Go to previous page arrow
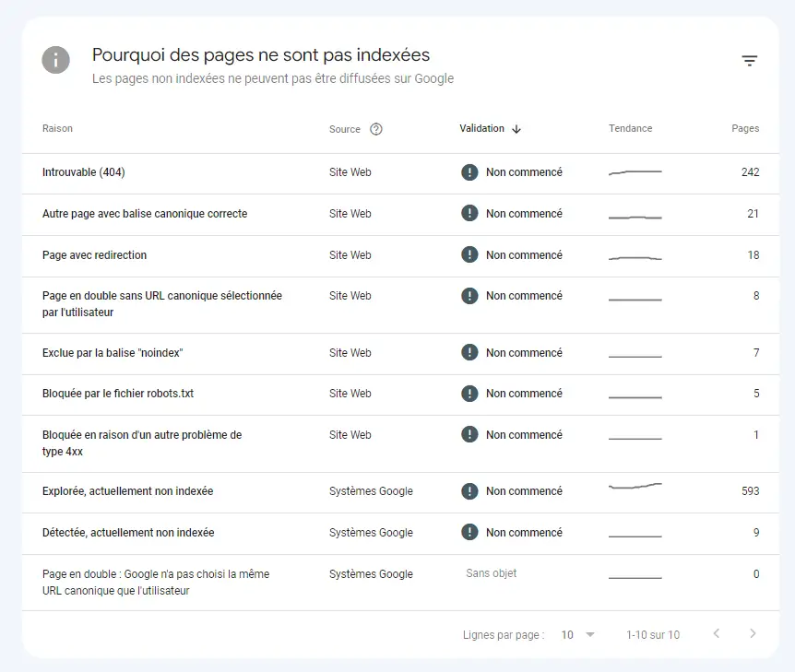 point(717,633)
